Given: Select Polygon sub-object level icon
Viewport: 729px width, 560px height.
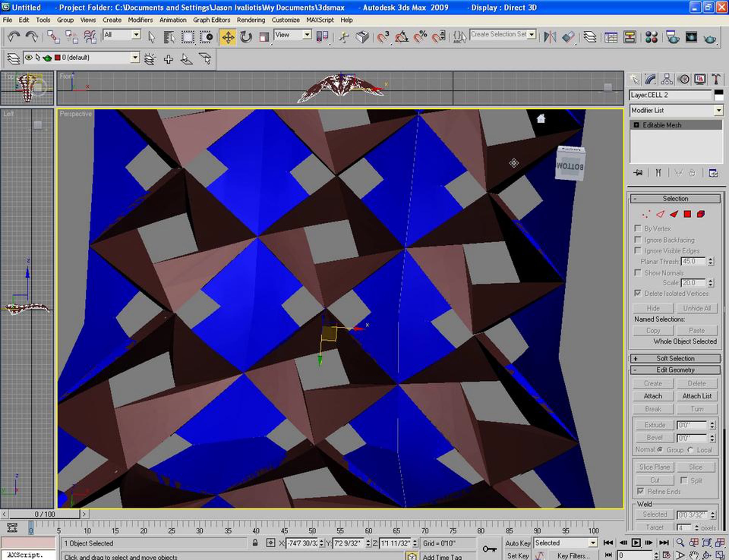Looking at the screenshot, I should [687, 214].
